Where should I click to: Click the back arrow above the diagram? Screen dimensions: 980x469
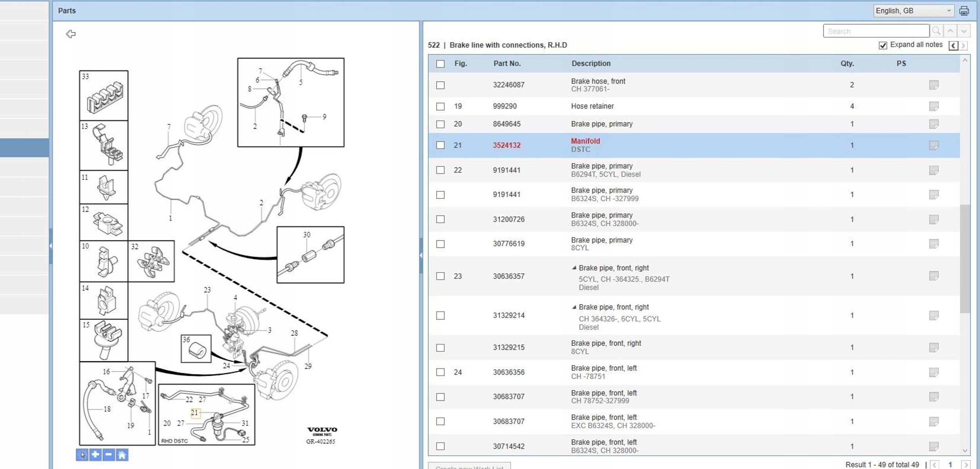tap(71, 34)
